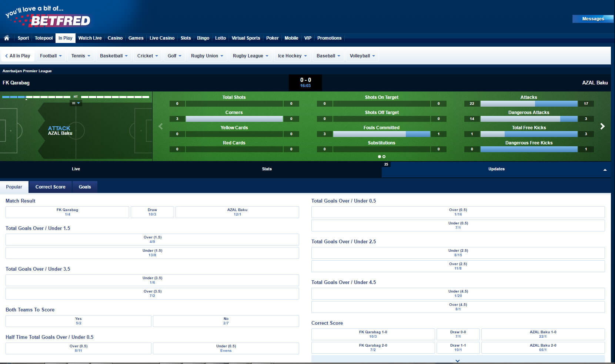Screen dimensions: 615x364
Task: Open the Mobile section
Action: click(291, 38)
